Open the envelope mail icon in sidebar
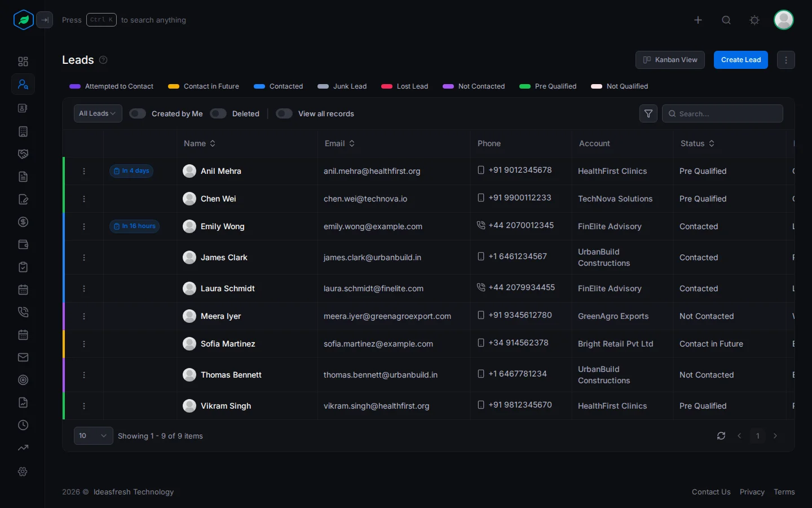The width and height of the screenshot is (812, 508). pos(23,357)
